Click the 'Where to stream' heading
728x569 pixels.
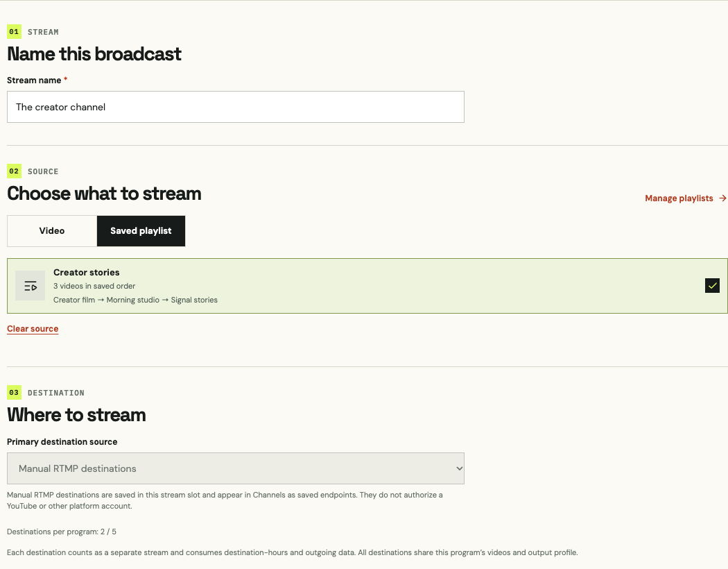76,415
